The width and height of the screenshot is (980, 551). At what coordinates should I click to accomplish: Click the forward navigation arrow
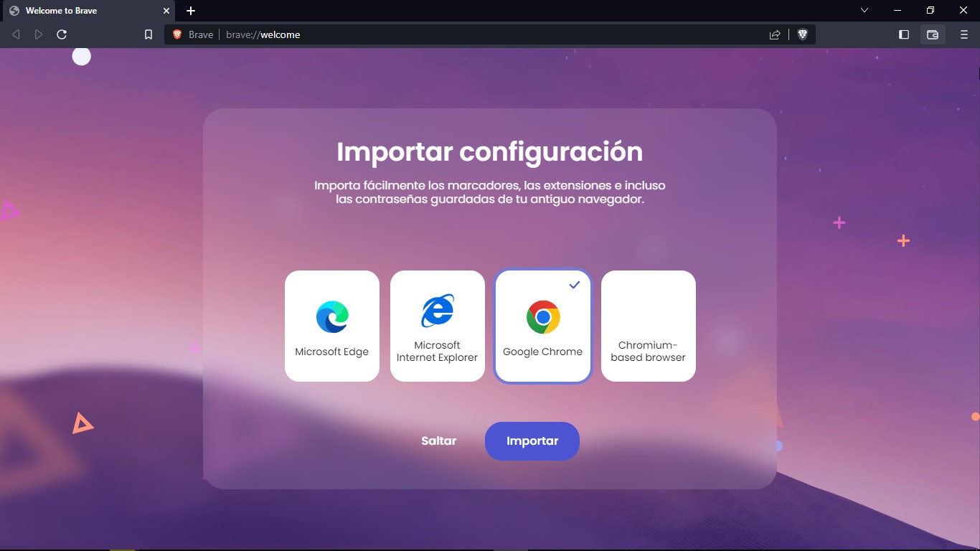coord(39,34)
